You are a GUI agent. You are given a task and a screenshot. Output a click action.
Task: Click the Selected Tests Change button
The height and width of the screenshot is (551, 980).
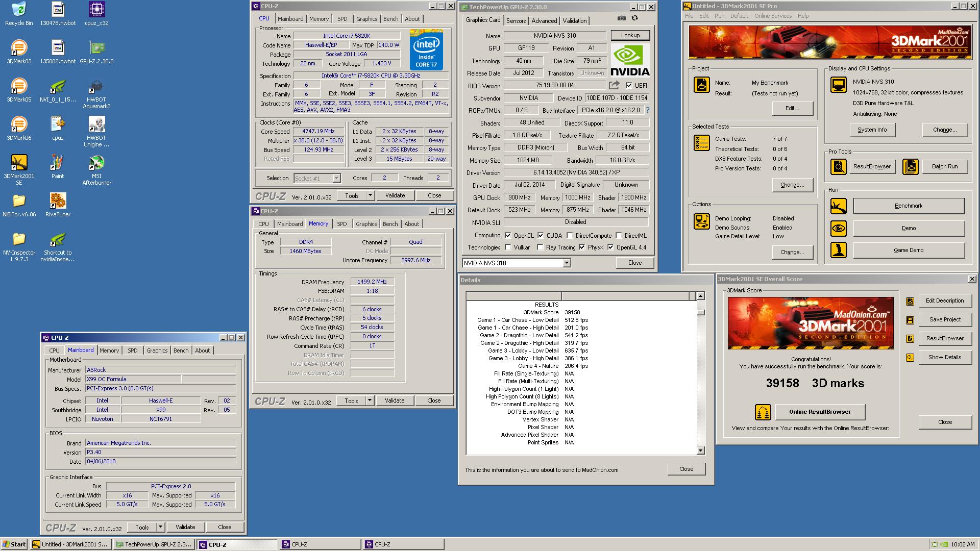[x=792, y=185]
